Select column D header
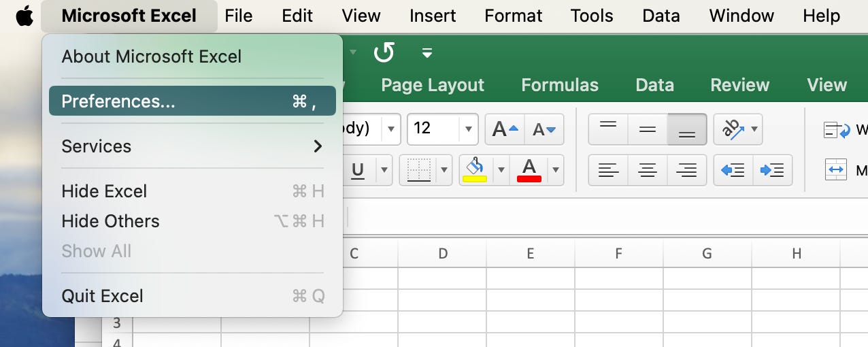 443,254
